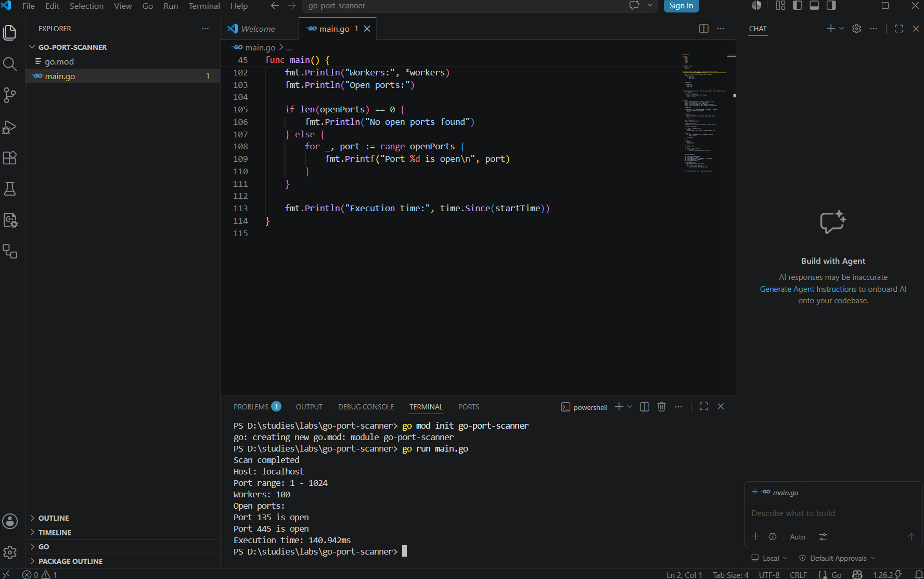Add context with plus in chat input
This screenshot has width=924, height=579.
pos(755,536)
